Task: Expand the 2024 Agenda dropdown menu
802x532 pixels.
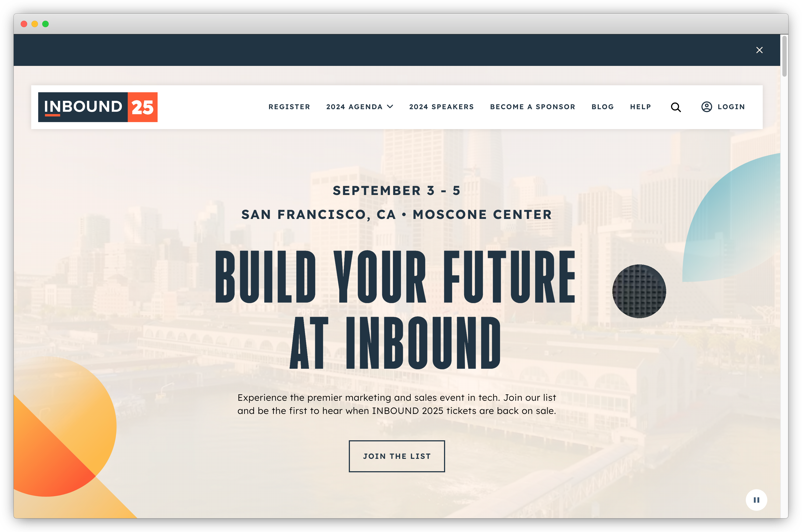Action: tap(359, 107)
